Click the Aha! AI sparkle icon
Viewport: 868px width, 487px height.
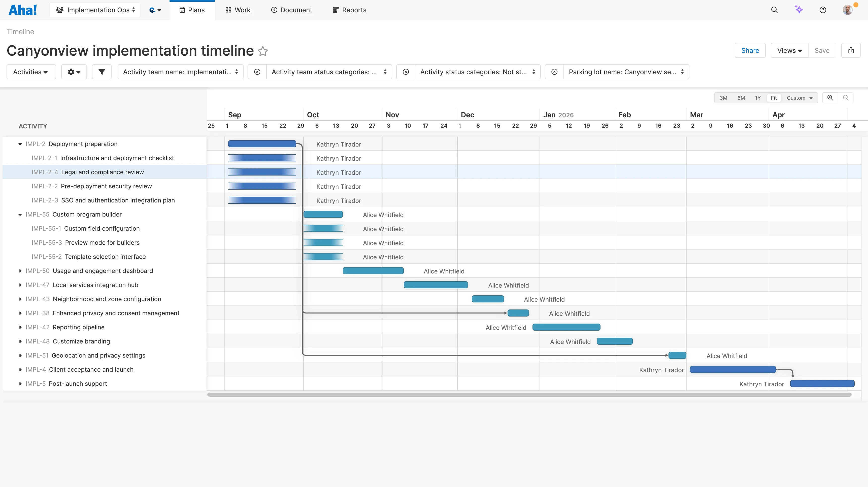(799, 10)
